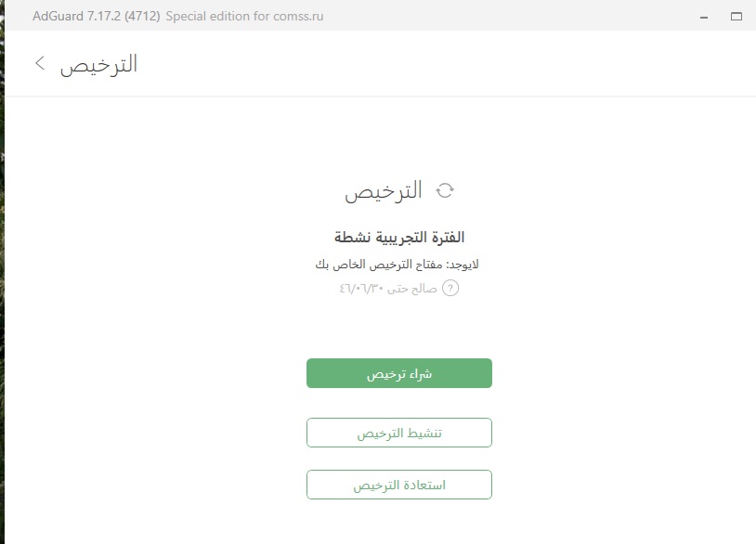Screen dimensions: 756x544
Task: Maximize the AdGuard window
Action: click(736, 17)
